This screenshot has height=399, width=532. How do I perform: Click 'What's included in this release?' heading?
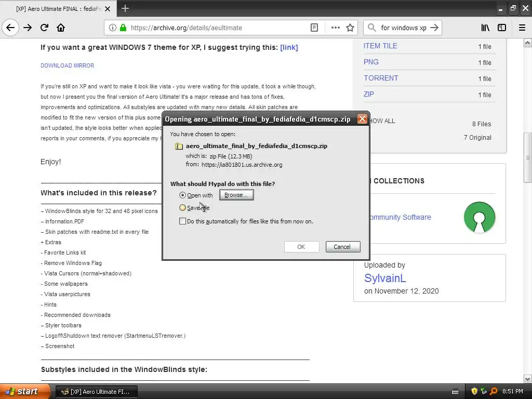pyautogui.click(x=99, y=193)
